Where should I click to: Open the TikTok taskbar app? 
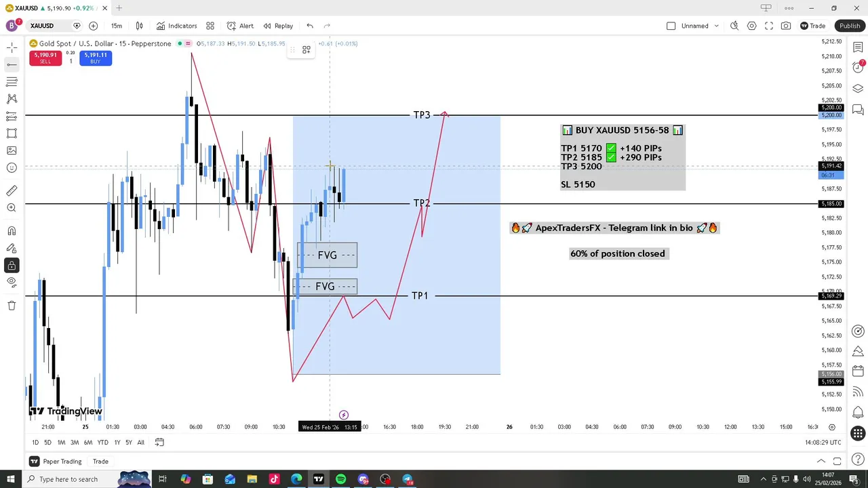pyautogui.click(x=275, y=479)
